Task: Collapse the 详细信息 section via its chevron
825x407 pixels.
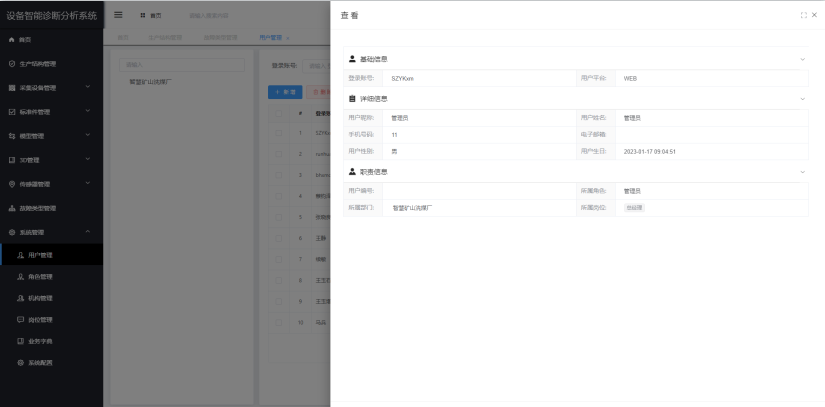Action: pyautogui.click(x=802, y=98)
